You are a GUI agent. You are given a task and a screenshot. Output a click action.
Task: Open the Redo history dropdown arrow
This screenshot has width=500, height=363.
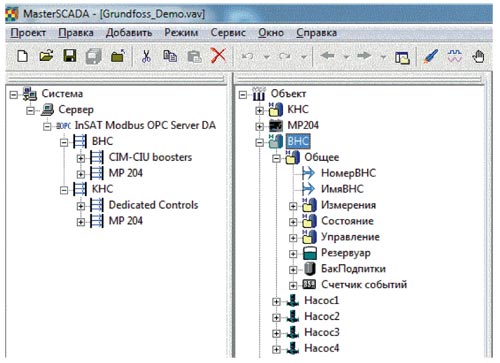[304, 57]
